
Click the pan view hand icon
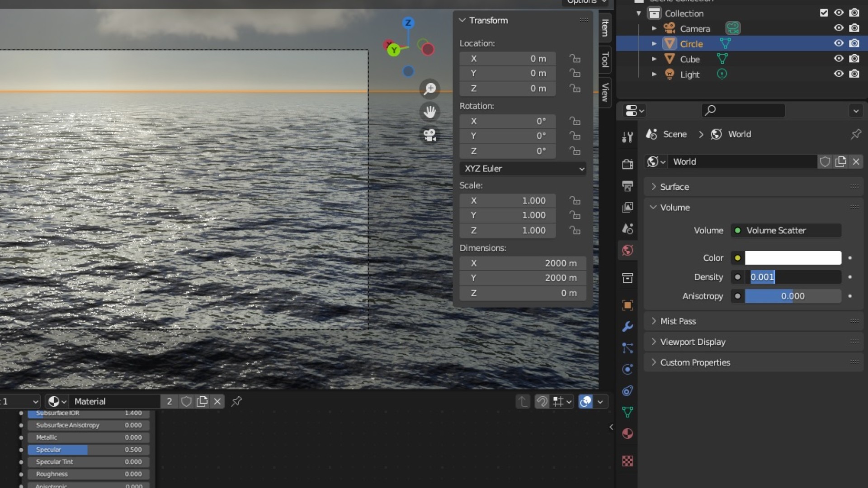pyautogui.click(x=429, y=112)
